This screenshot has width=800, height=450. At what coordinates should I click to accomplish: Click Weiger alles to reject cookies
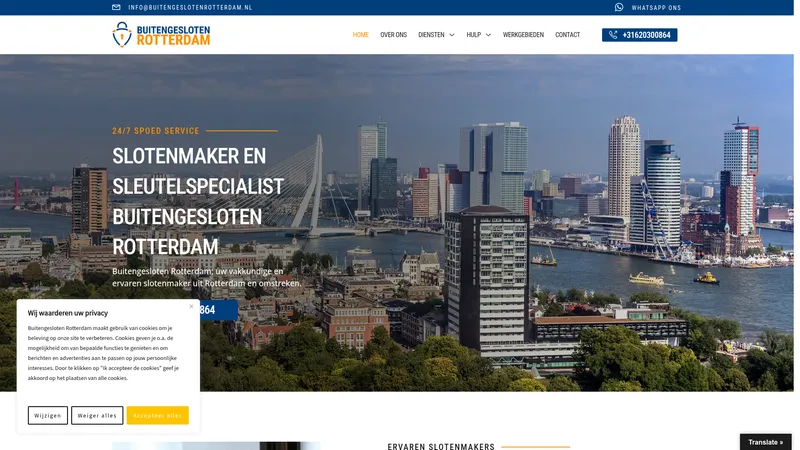tap(97, 415)
